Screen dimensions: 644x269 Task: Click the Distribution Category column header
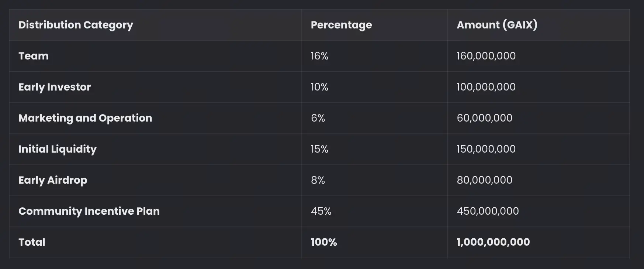76,25
